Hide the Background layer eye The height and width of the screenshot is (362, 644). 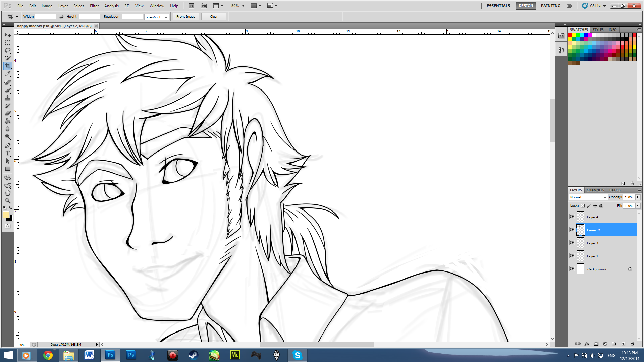coord(572,269)
